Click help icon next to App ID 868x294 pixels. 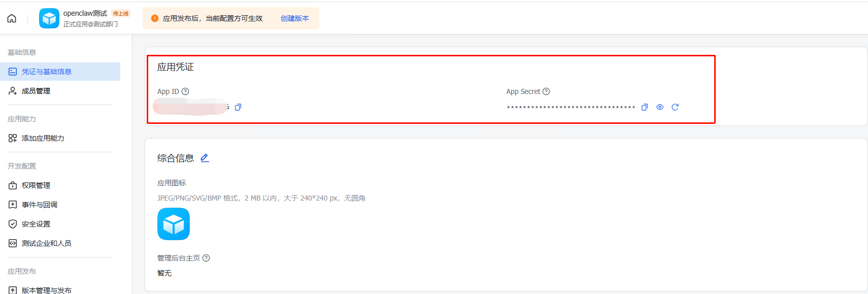pyautogui.click(x=185, y=91)
